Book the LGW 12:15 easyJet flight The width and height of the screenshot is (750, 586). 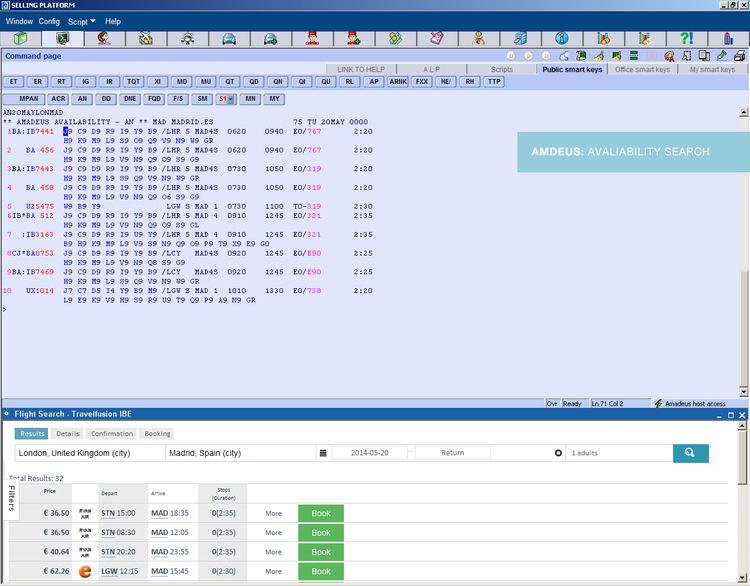(321, 571)
